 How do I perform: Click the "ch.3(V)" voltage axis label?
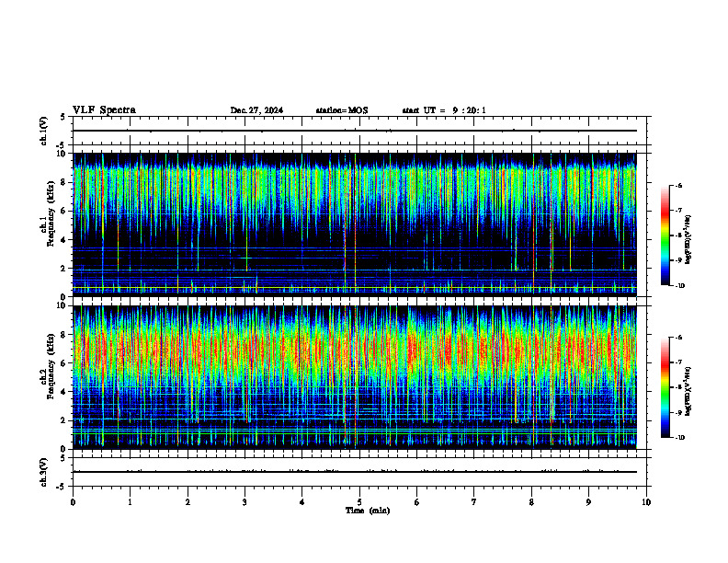click(44, 472)
